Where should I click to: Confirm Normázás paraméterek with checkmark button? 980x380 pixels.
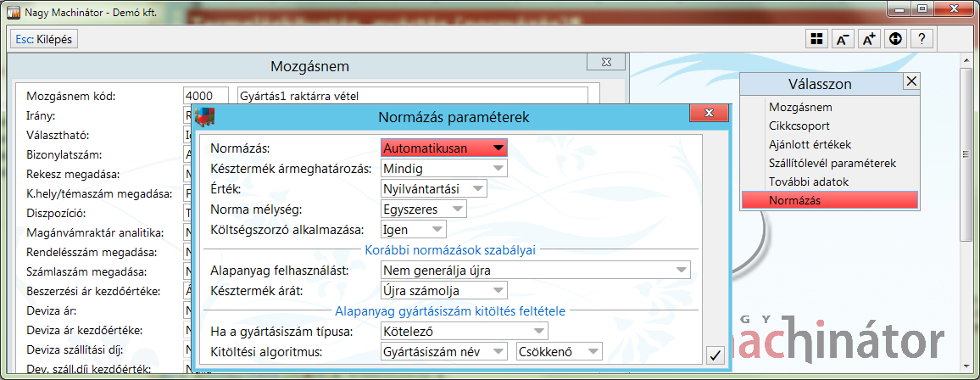click(x=715, y=355)
